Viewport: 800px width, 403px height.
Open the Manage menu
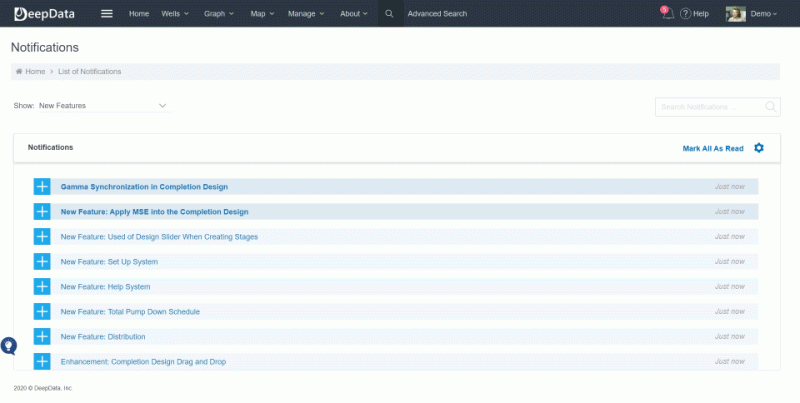click(306, 14)
